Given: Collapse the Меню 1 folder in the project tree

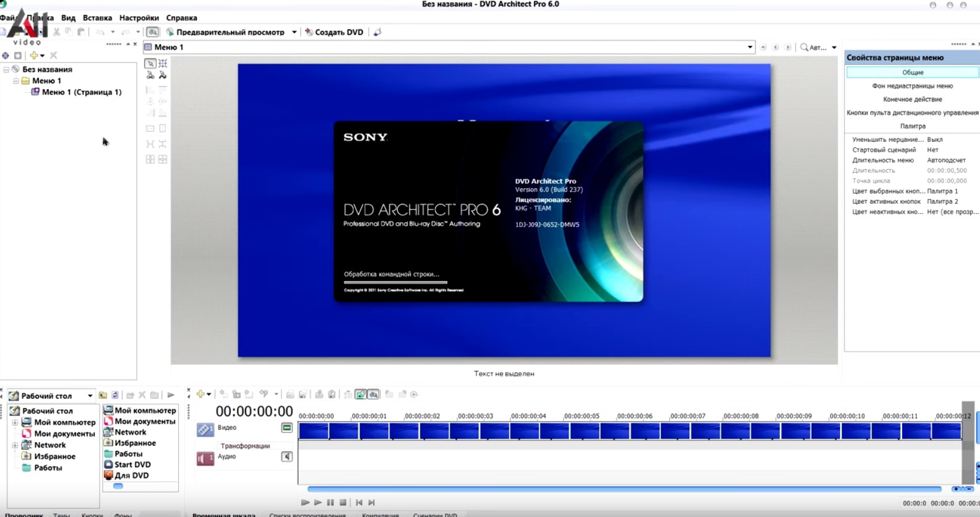Looking at the screenshot, I should tap(16, 81).
